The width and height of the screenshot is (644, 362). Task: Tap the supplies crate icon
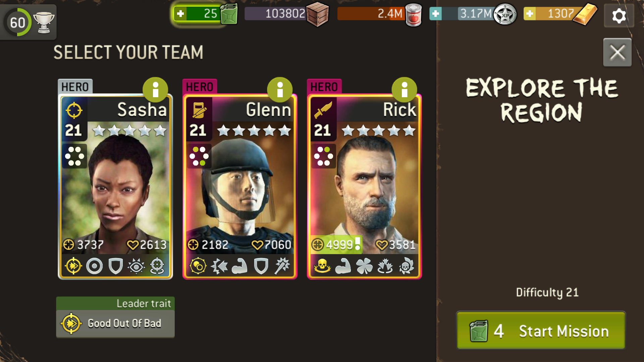pyautogui.click(x=317, y=14)
